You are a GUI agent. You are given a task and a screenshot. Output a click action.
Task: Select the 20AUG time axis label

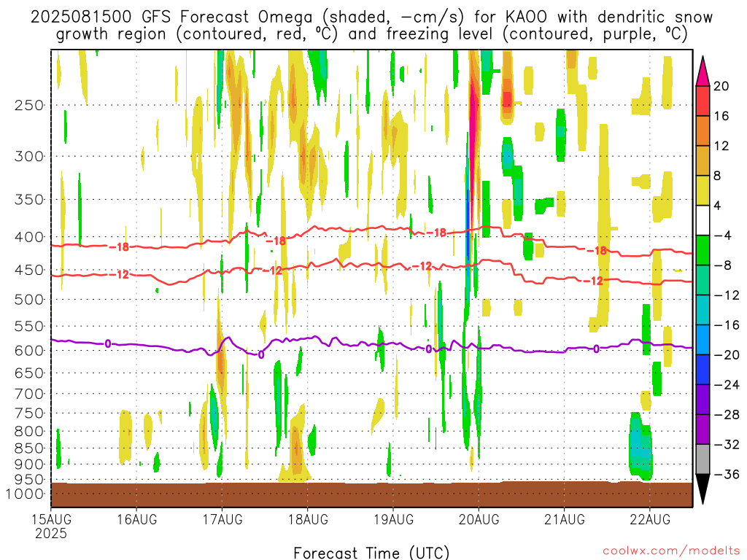tap(479, 519)
